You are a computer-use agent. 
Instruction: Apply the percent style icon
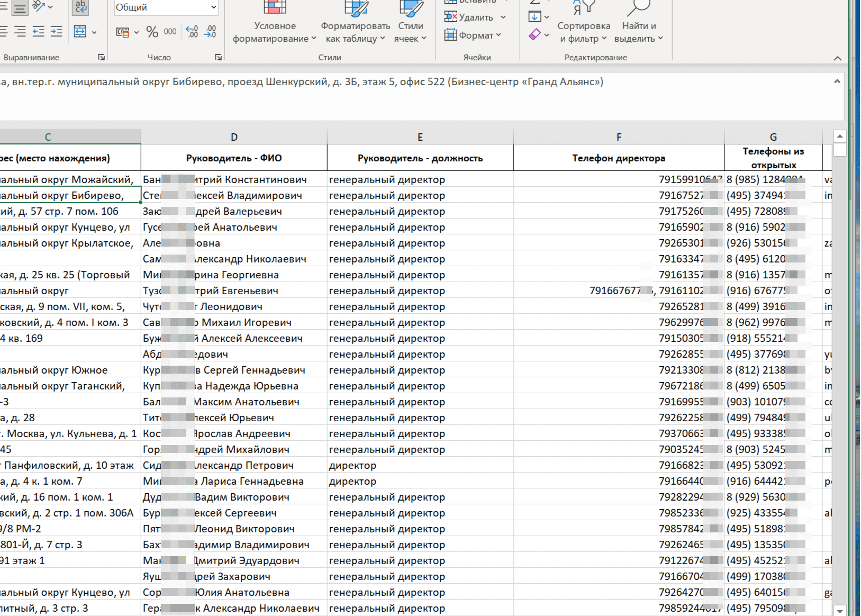(x=152, y=32)
